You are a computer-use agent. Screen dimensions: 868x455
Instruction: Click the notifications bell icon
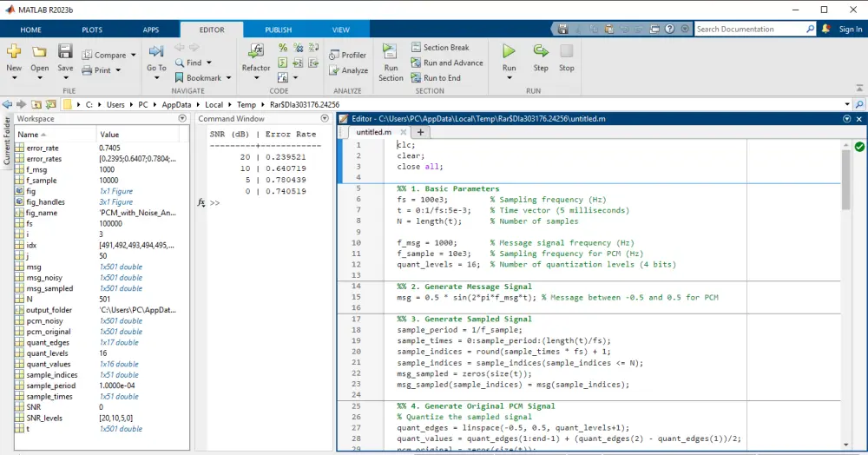826,29
